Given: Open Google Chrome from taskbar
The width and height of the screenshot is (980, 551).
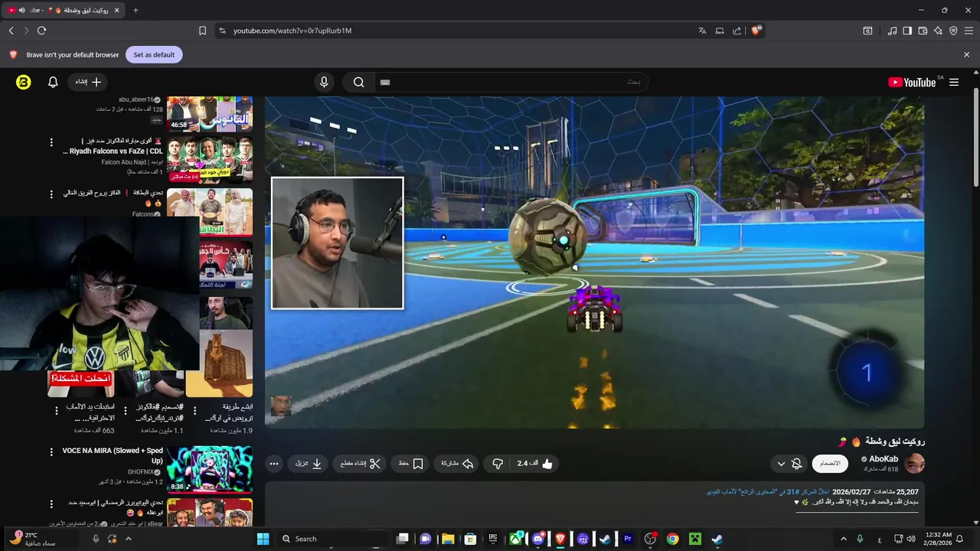Looking at the screenshot, I should click(x=672, y=539).
